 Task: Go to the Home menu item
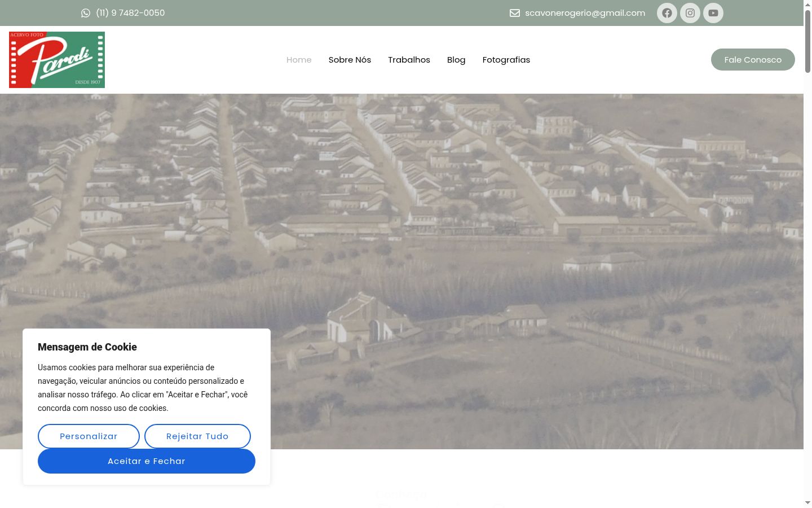299,60
